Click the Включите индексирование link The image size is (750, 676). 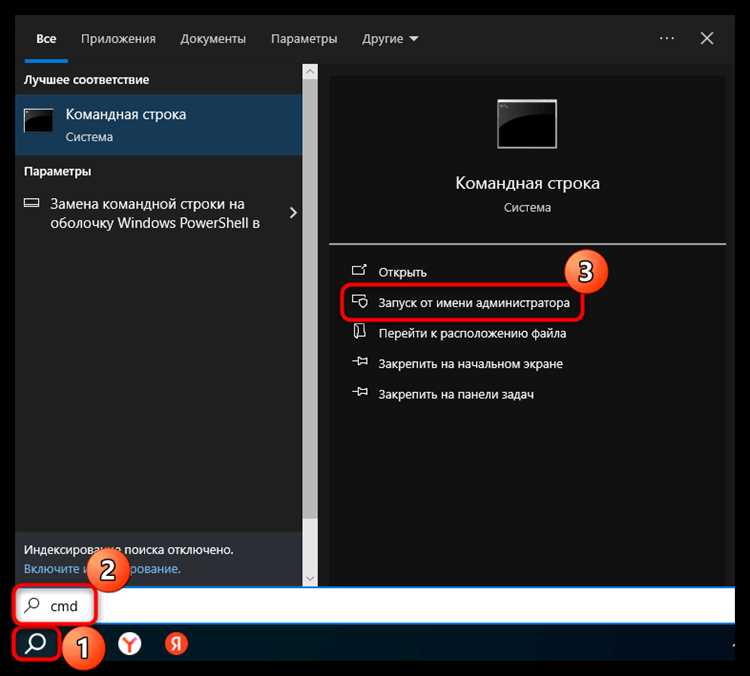(x=102, y=568)
